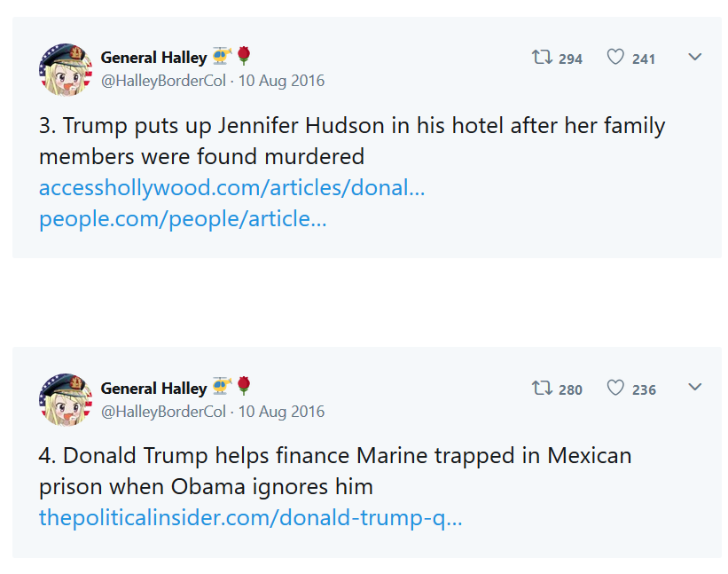Retweet the Jennifer Hudson tweet
The height and width of the screenshot is (574, 728).
click(542, 58)
